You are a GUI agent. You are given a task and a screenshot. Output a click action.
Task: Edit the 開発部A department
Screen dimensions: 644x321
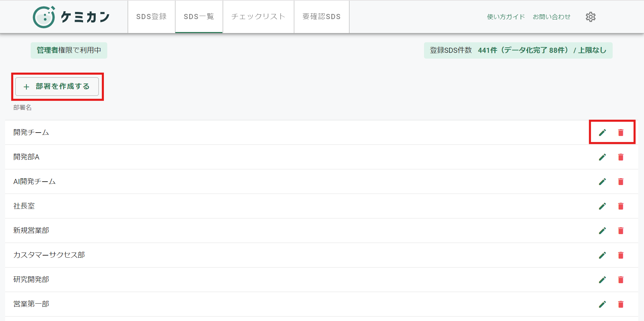602,157
